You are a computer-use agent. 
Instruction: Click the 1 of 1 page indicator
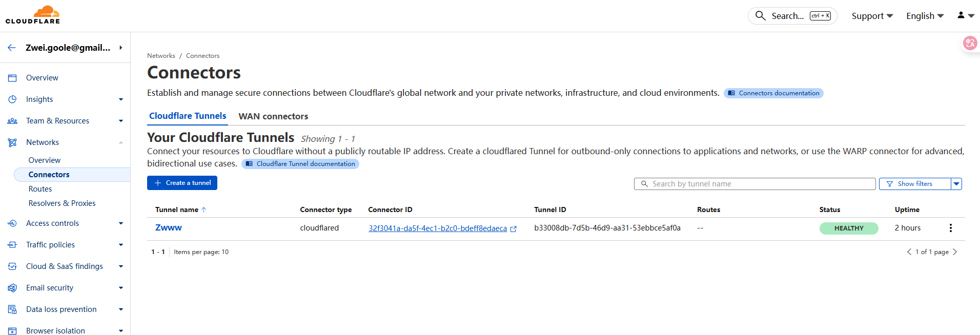(932, 252)
